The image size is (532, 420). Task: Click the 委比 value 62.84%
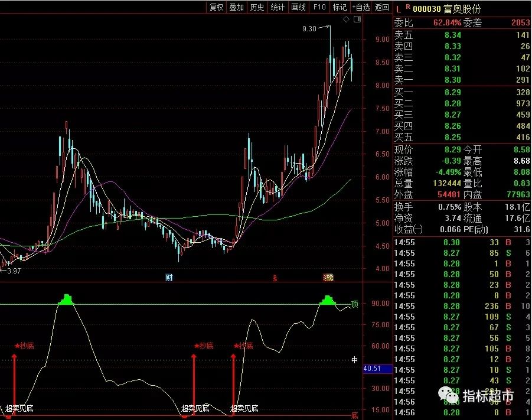447,23
